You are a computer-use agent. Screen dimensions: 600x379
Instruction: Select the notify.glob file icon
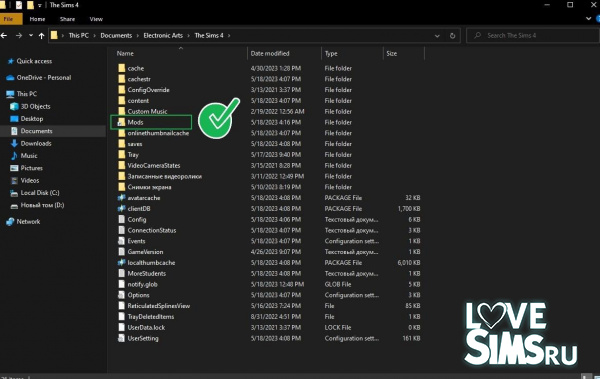click(x=122, y=284)
